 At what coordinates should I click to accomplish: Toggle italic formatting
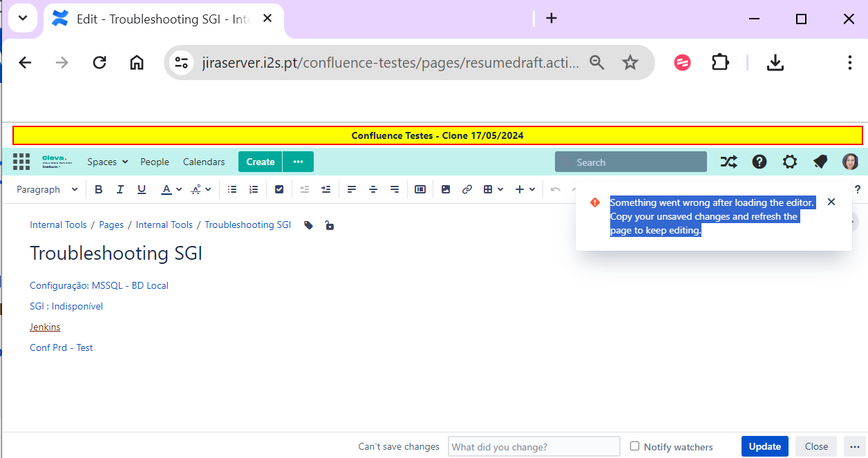(120, 189)
